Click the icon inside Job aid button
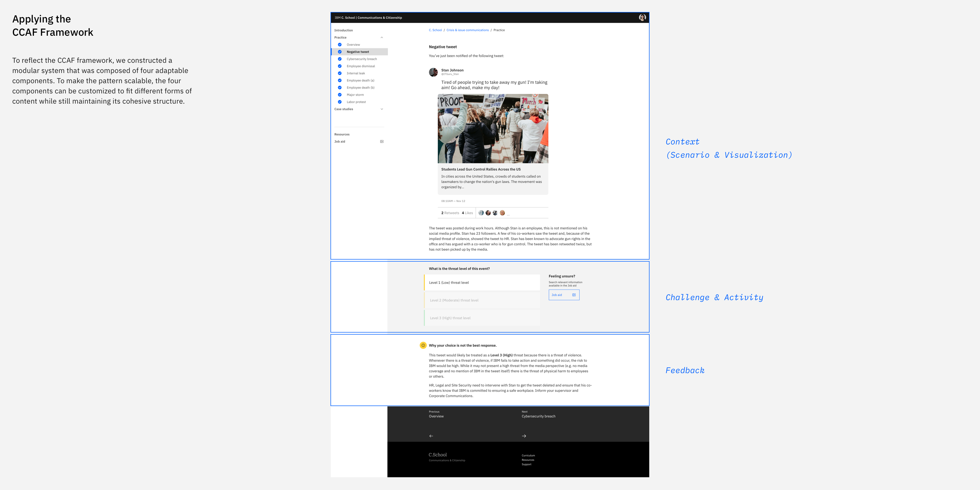This screenshot has width=980, height=490. tap(574, 295)
